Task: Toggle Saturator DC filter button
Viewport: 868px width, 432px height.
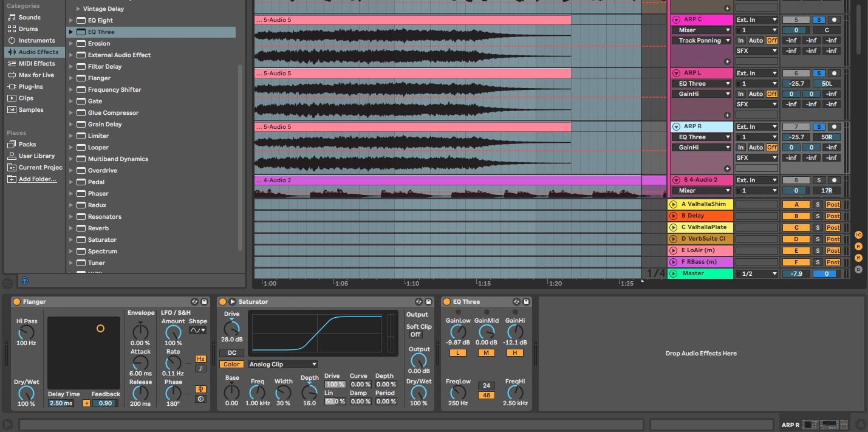Action: (231, 352)
